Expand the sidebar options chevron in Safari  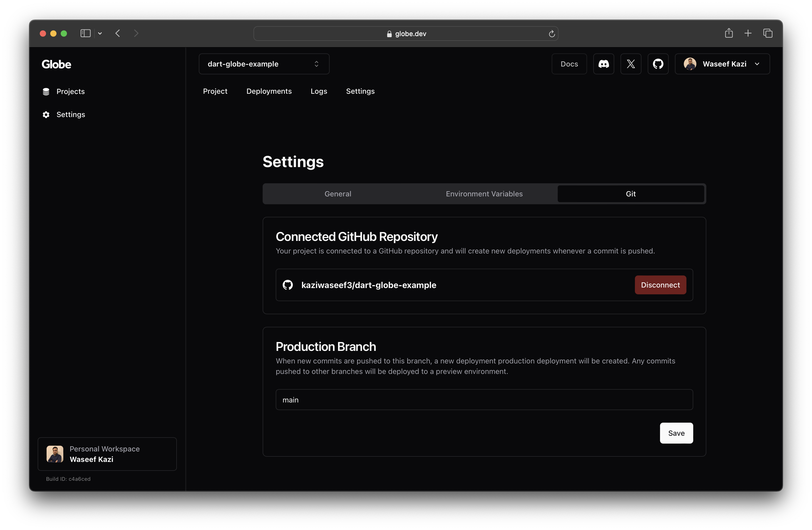click(100, 33)
